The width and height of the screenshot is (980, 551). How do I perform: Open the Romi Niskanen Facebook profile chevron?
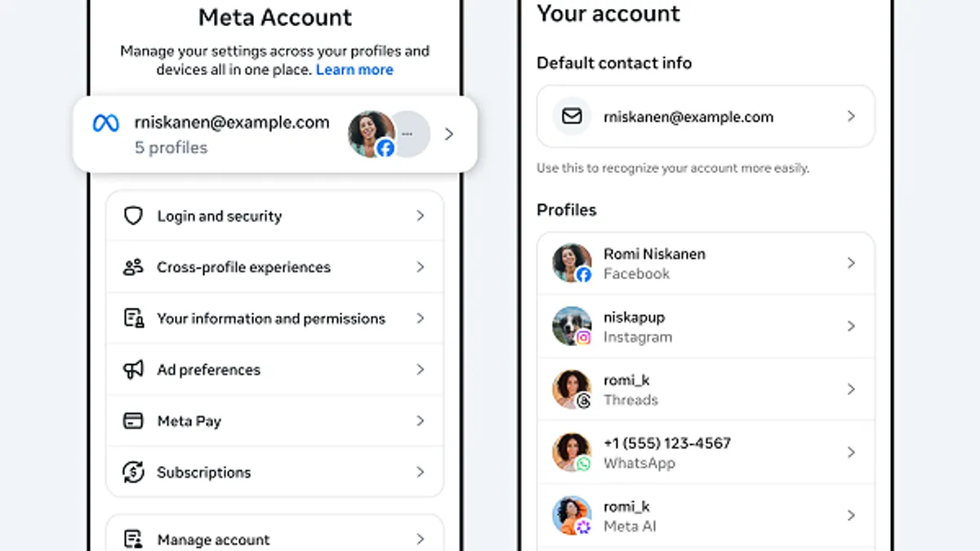tap(851, 264)
